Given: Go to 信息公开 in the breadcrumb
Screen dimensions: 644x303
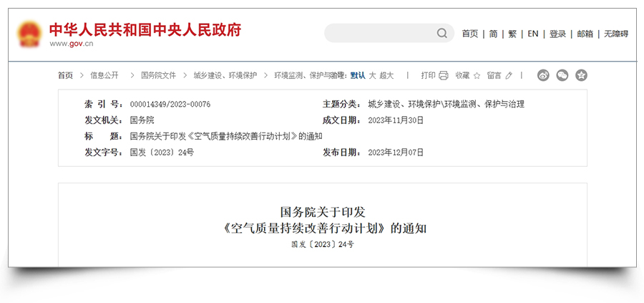Looking at the screenshot, I should 104,75.
